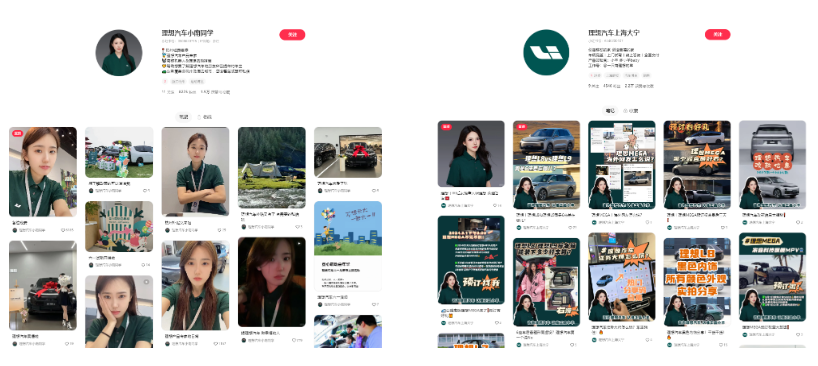
Task: Select the 笔记 notes tab on left profile
Action: pos(184,117)
